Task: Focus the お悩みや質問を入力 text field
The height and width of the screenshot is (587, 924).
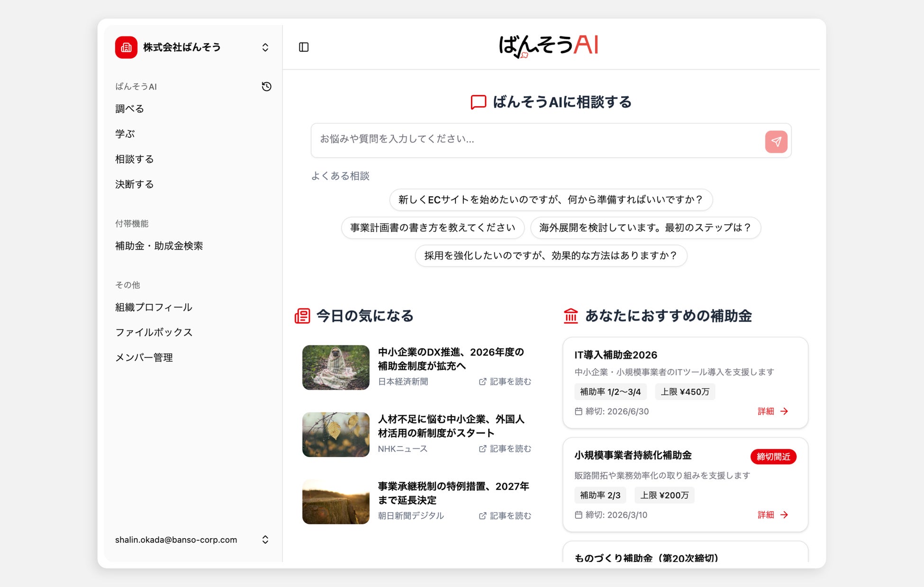Action: point(535,139)
